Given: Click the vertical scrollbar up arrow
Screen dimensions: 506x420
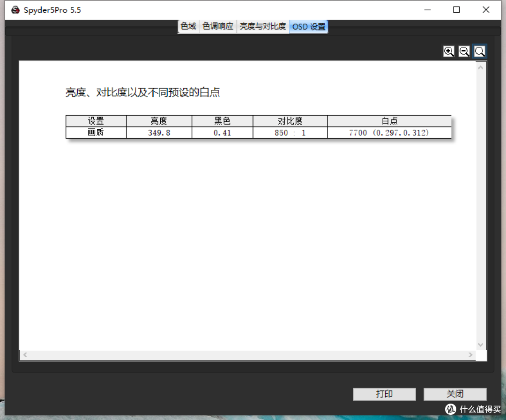Looking at the screenshot, I should click(x=481, y=67).
